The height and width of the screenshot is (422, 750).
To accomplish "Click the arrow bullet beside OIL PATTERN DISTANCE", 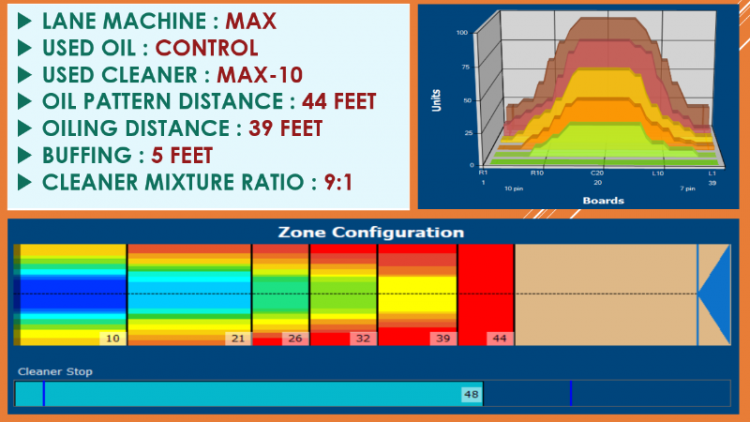I will pyautogui.click(x=24, y=101).
